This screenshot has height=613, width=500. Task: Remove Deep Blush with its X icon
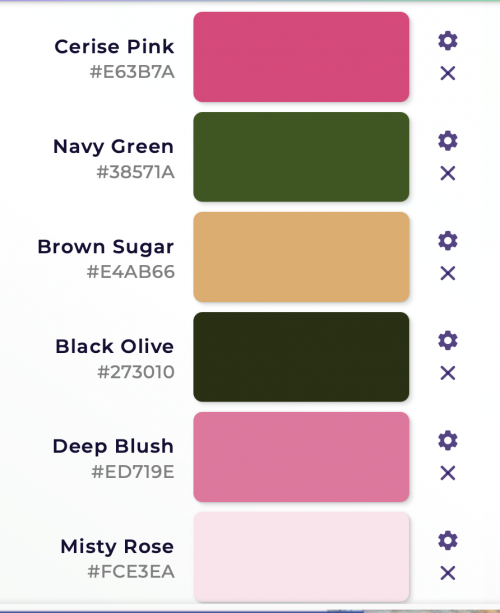coord(448,473)
